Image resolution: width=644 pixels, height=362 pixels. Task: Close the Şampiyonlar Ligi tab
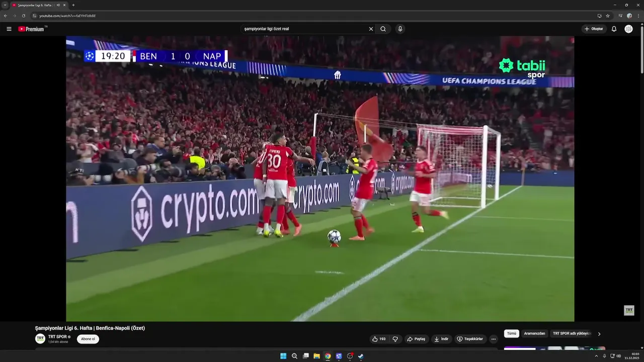point(64,5)
